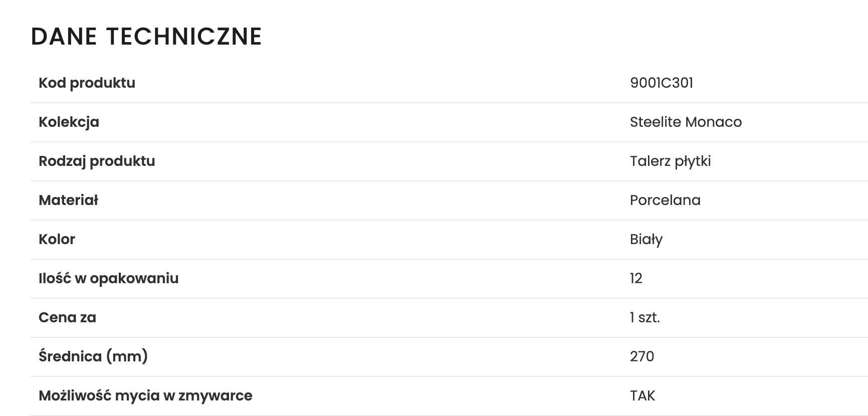Select the Porcelana material value
868x416 pixels.
[x=665, y=200]
